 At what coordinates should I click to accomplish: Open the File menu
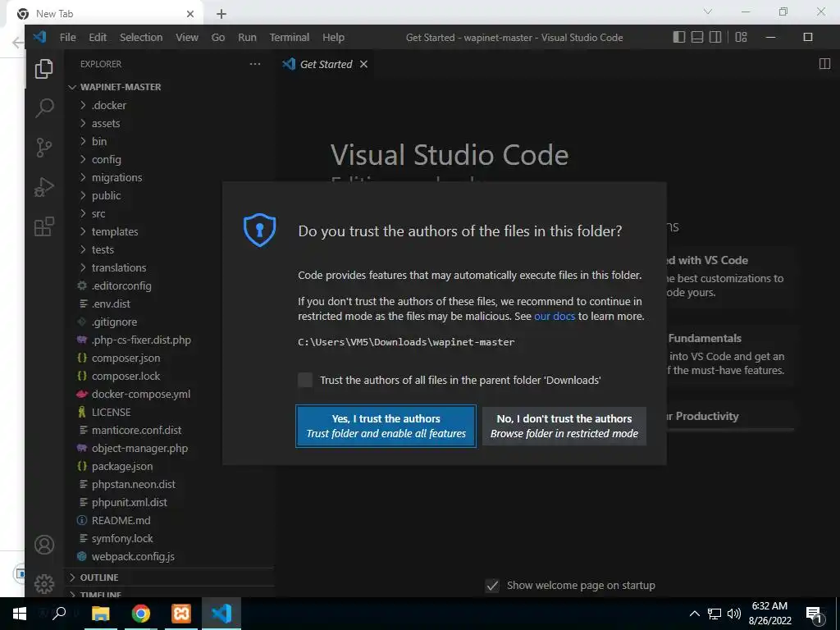[67, 37]
